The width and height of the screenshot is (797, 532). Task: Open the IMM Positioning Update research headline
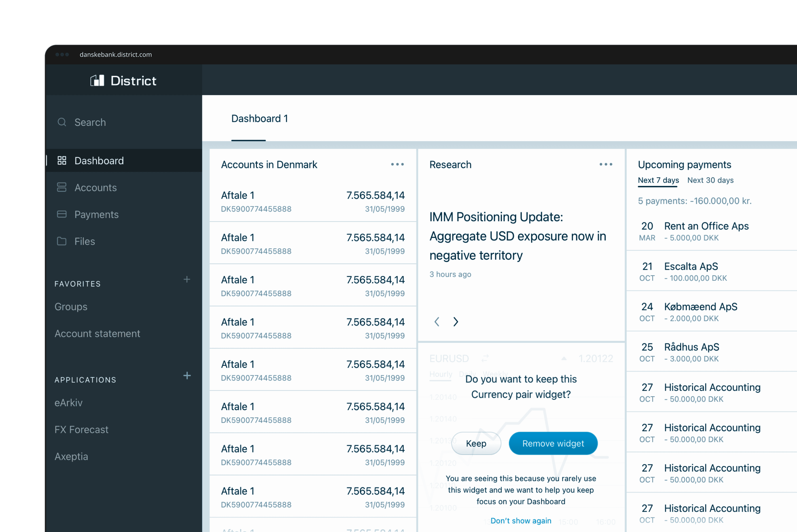(518, 236)
